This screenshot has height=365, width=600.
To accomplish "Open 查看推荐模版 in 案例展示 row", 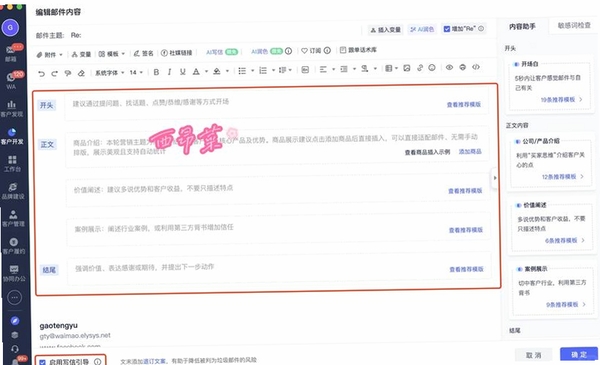I will click(x=466, y=230).
